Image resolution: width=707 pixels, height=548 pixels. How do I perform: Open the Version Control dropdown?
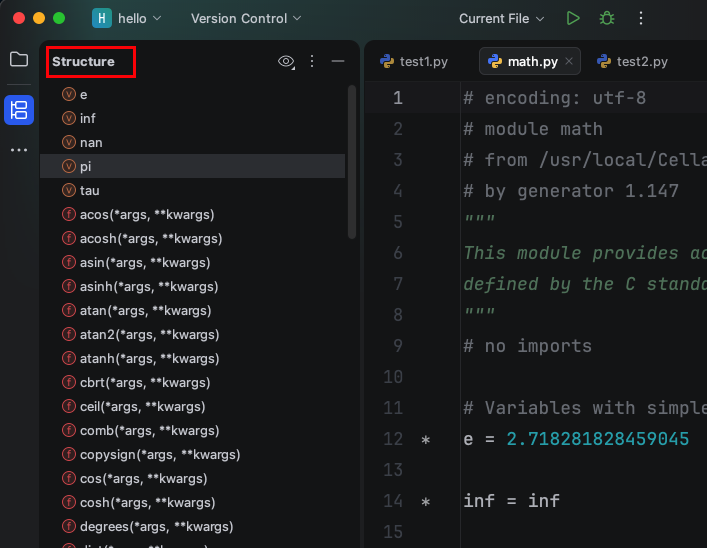(x=245, y=19)
